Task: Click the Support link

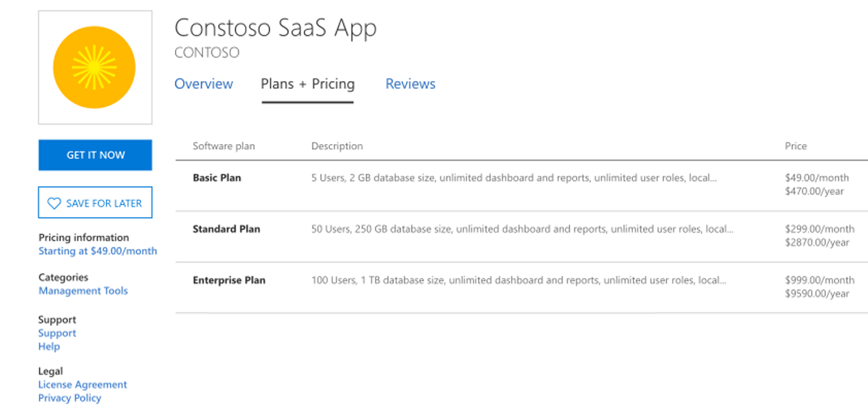Action: [57, 334]
